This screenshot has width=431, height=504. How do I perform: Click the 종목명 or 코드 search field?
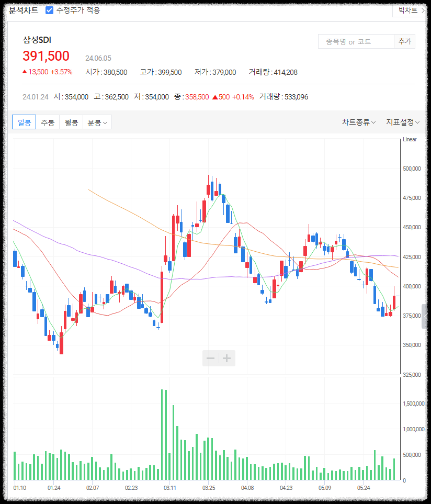click(x=356, y=41)
